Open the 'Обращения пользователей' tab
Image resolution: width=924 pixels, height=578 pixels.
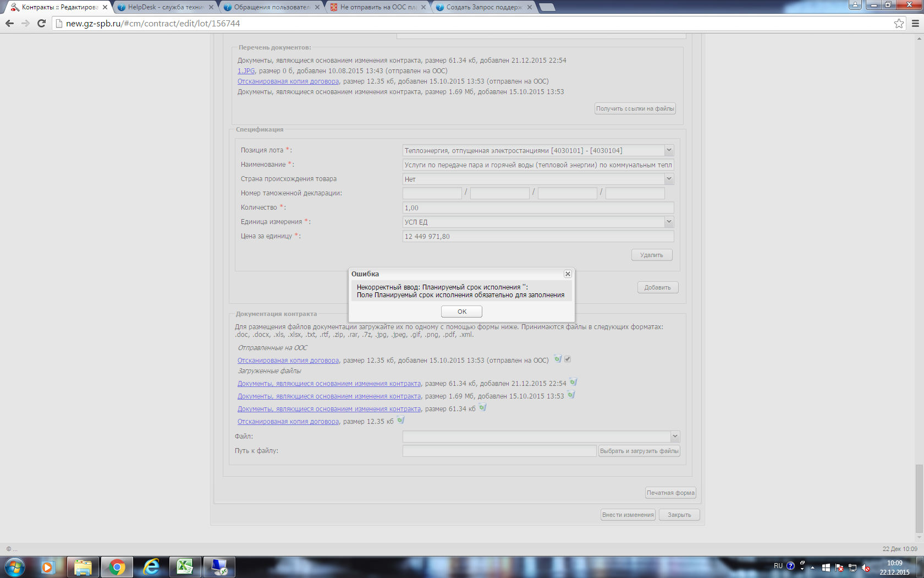272,7
